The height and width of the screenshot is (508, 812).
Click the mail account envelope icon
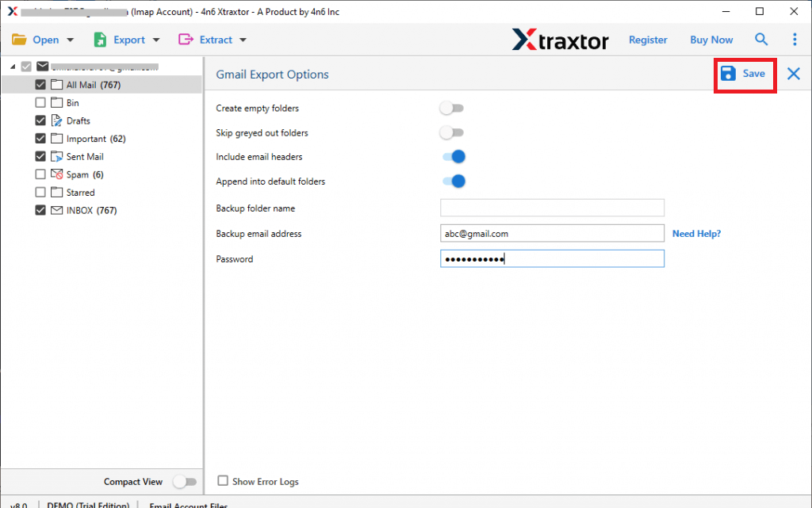43,67
